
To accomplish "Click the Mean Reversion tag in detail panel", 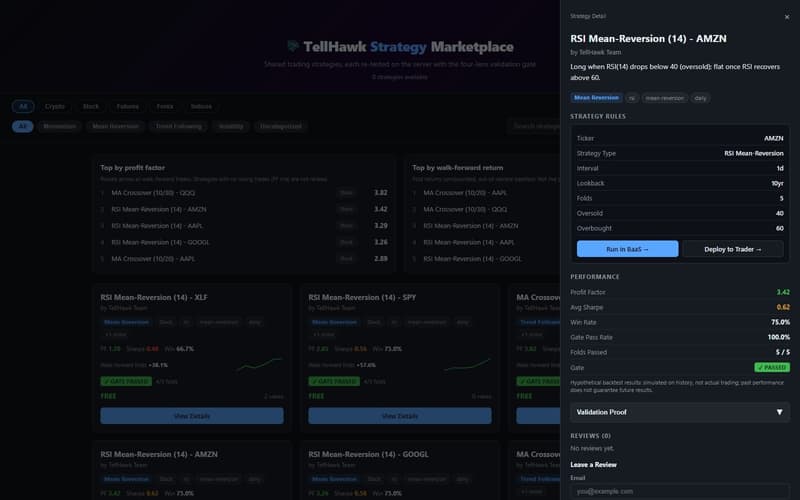I will [596, 97].
